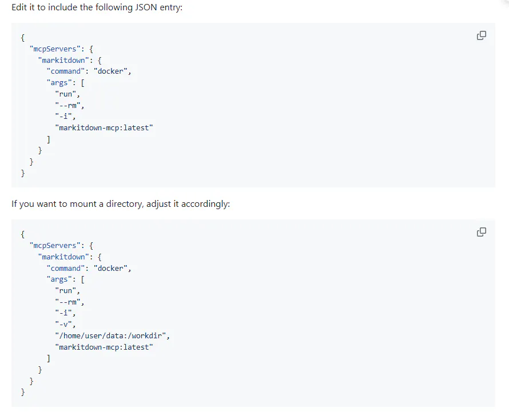The image size is (509, 420).
Task: Click "command" key in the first code block
Action: [66, 71]
